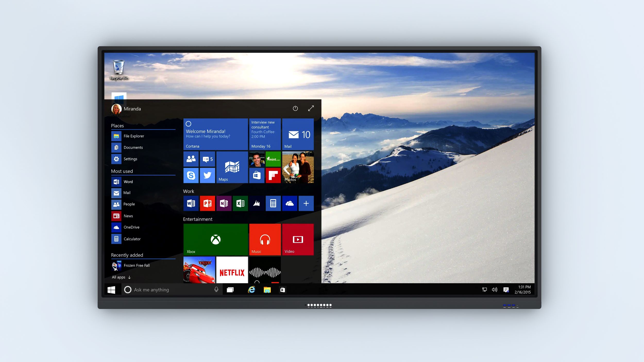This screenshot has height=362, width=644.
Task: Open the Video app tile
Action: 298,239
